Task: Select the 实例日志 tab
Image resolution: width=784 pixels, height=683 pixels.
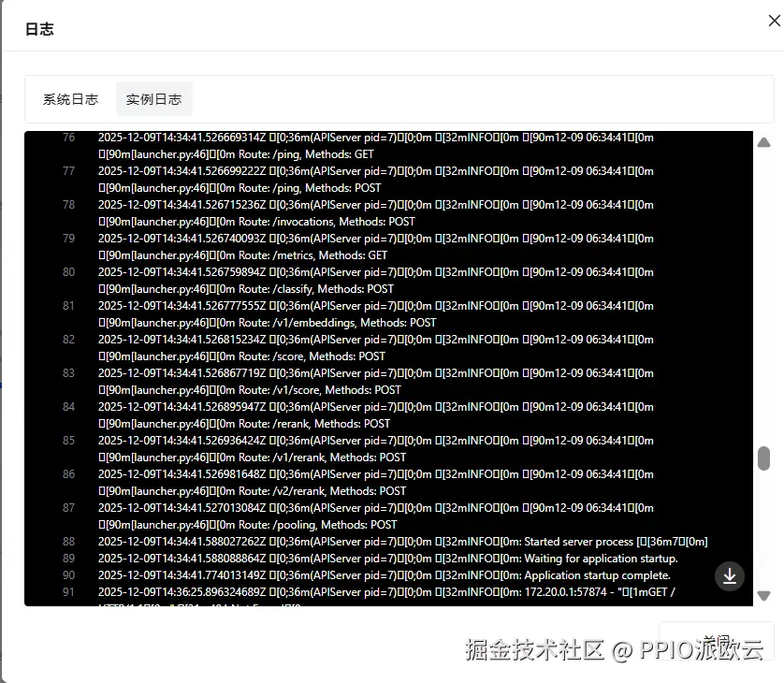Action: [153, 99]
